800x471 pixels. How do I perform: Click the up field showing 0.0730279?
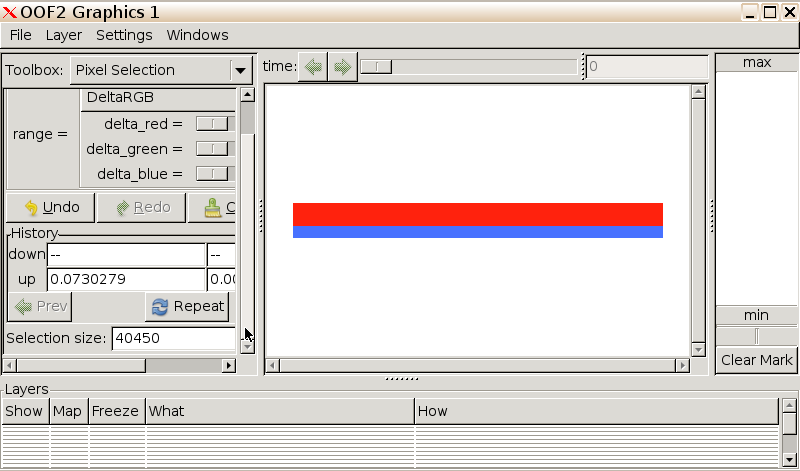point(126,279)
